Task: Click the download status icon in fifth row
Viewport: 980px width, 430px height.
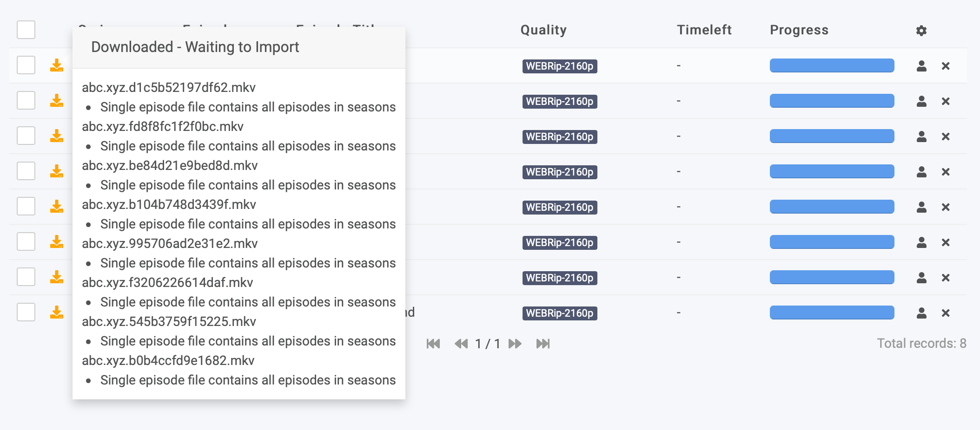Action: 57,207
